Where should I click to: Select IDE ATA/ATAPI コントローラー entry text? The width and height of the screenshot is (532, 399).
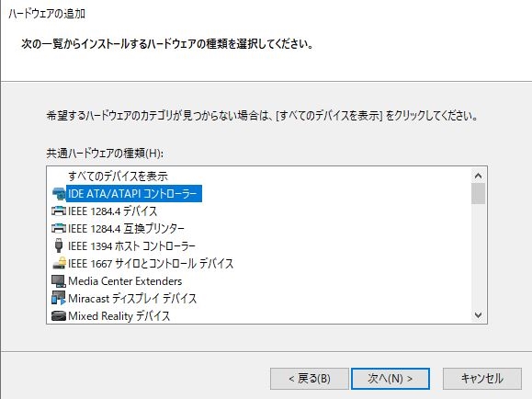click(x=132, y=194)
